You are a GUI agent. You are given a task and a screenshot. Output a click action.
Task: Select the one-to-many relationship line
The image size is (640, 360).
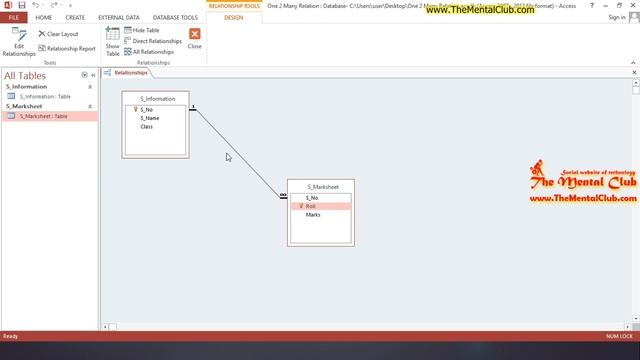pos(238,153)
